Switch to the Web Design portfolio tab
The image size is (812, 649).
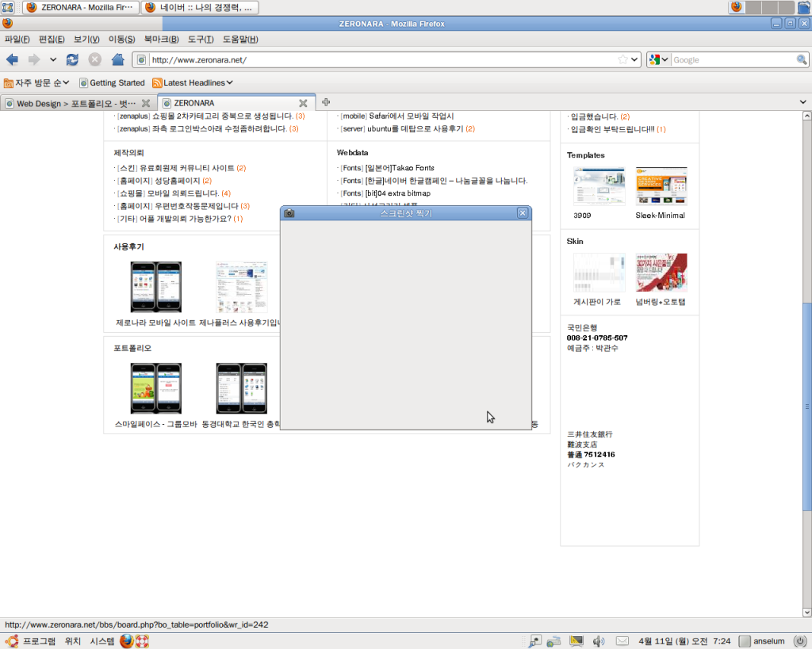click(x=71, y=103)
